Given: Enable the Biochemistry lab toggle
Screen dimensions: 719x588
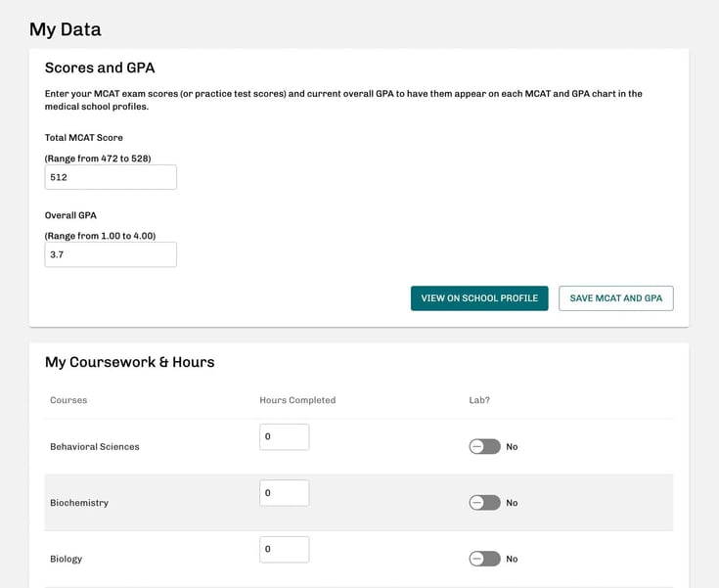Looking at the screenshot, I should click(x=484, y=503).
